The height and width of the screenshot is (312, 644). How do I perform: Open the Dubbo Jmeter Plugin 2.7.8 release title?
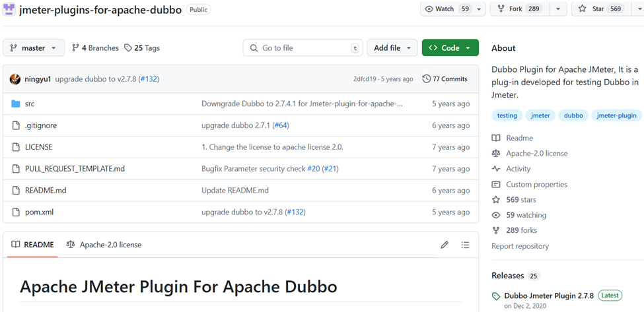coord(549,296)
